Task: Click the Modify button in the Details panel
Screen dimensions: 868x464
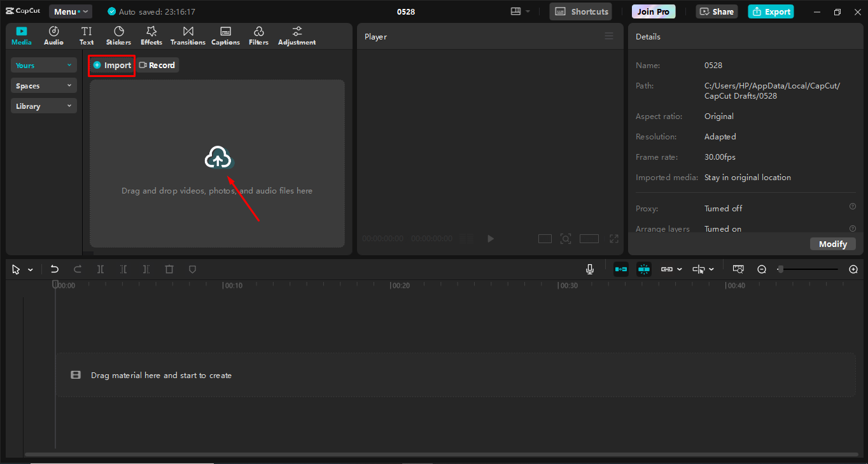Action: pos(832,243)
